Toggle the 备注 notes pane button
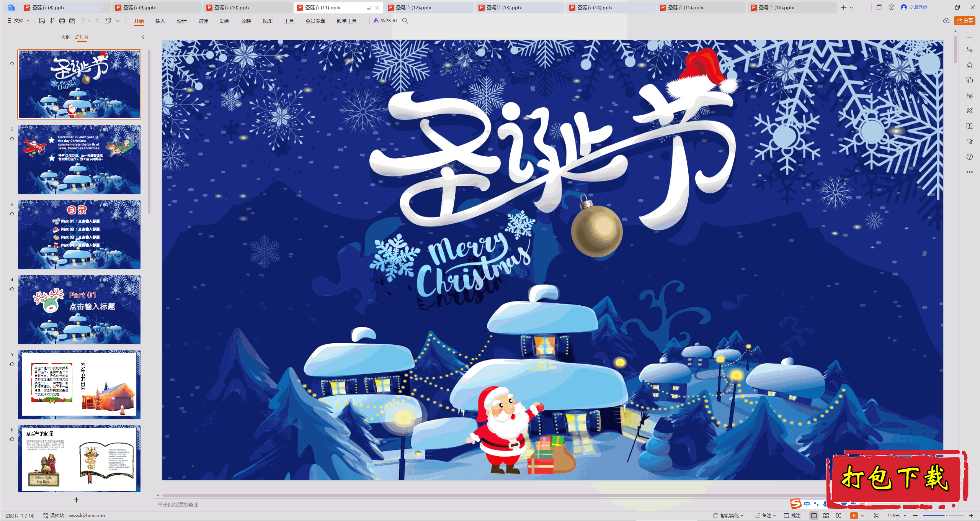 click(x=765, y=516)
